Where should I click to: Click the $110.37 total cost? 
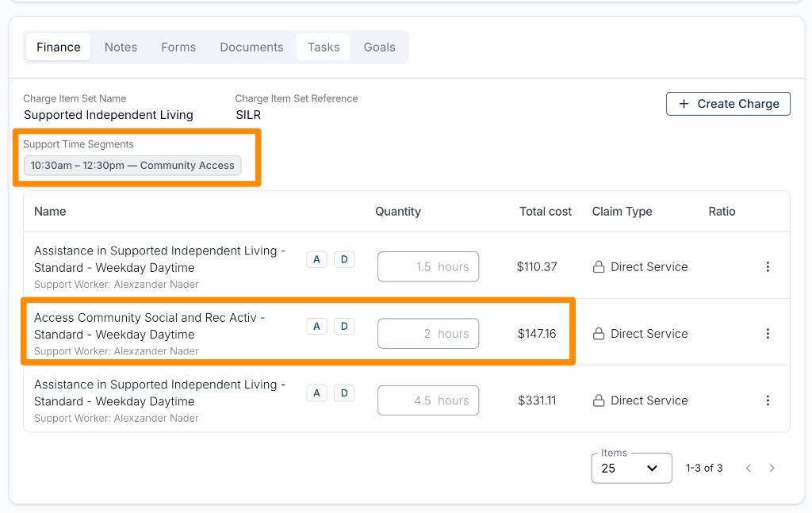(537, 266)
